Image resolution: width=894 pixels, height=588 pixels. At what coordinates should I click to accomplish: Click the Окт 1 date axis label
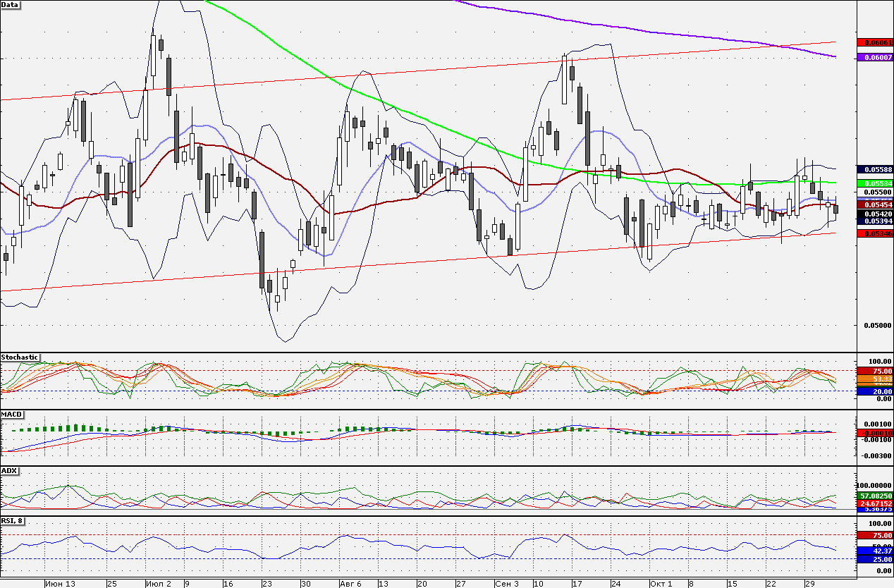point(661,584)
